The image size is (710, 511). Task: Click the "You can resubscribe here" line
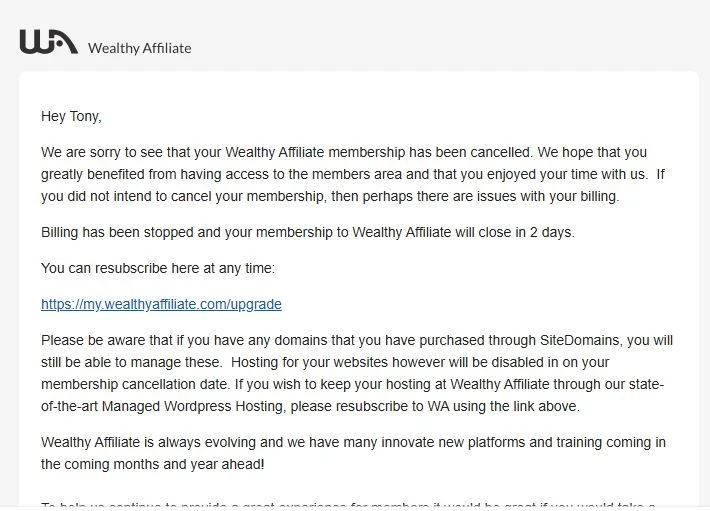tap(157, 268)
